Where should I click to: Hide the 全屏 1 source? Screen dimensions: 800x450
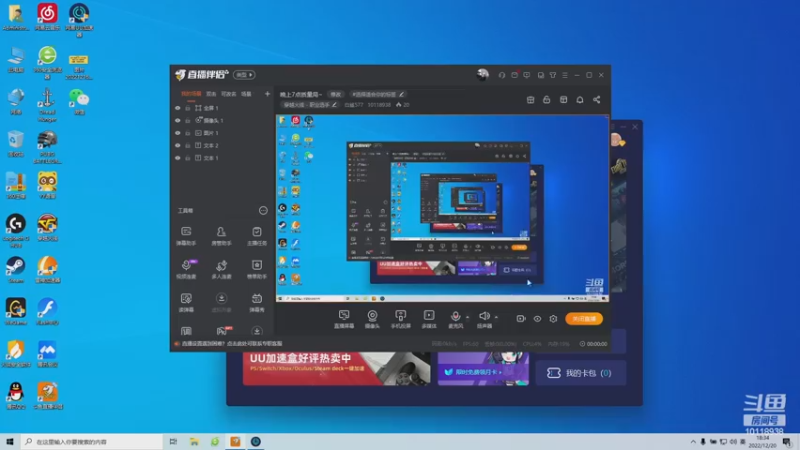point(178,108)
